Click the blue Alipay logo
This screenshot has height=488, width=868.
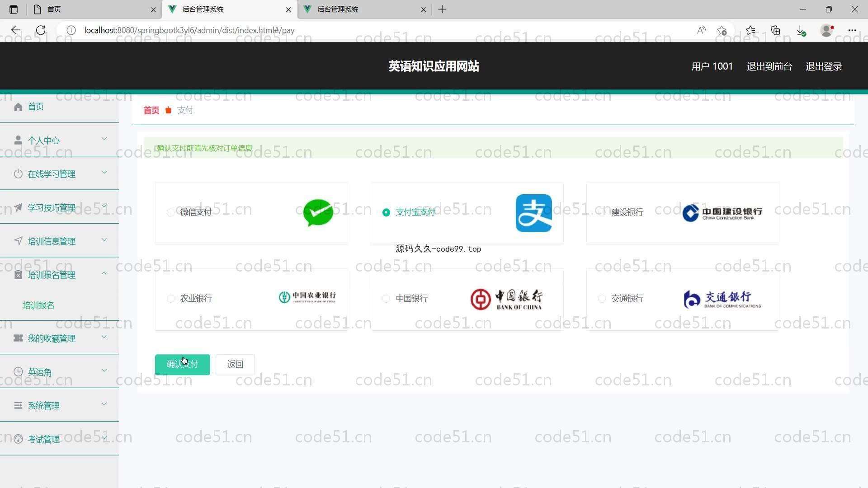(x=533, y=213)
